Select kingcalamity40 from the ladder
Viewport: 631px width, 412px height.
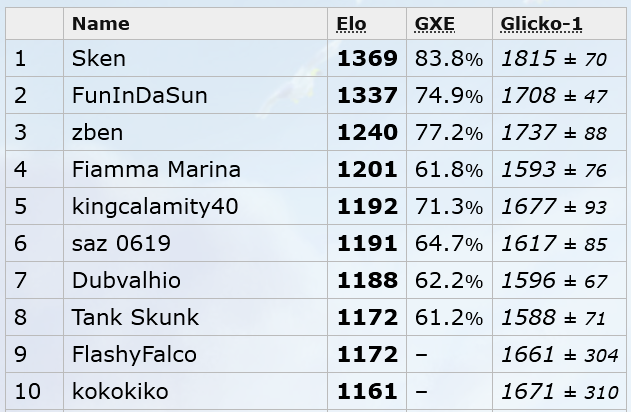(x=155, y=206)
